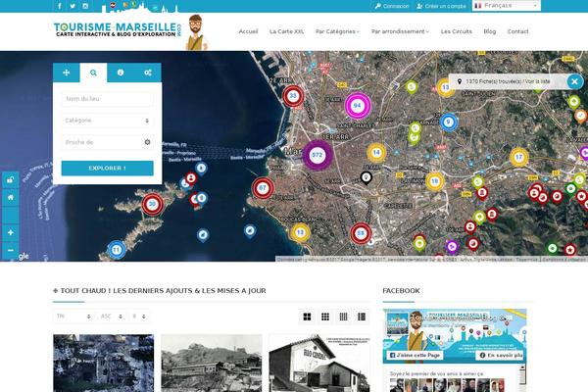Viewport: 588px width, 392px height.
Task: Zoom out the map with minus button
Action: pyautogui.click(x=11, y=250)
